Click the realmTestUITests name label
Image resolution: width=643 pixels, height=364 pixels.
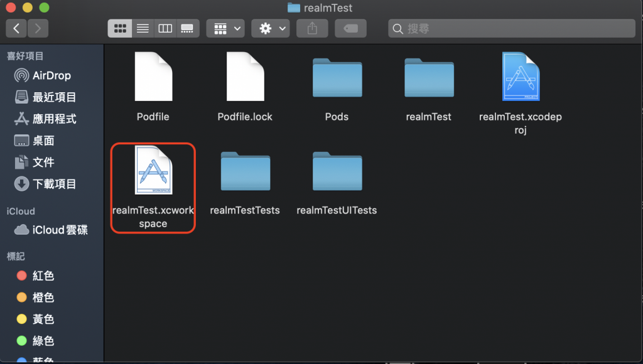point(337,210)
